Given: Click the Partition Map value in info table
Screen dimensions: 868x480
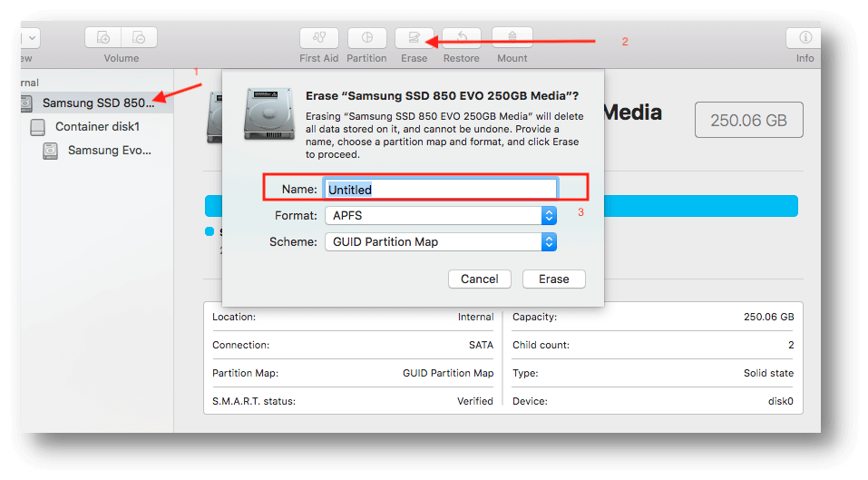Looking at the screenshot, I should (448, 373).
